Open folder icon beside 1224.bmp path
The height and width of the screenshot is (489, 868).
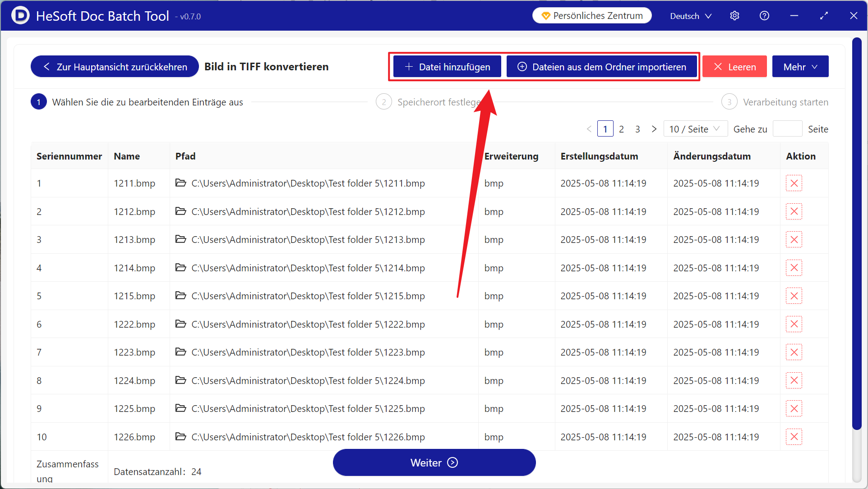coord(181,380)
